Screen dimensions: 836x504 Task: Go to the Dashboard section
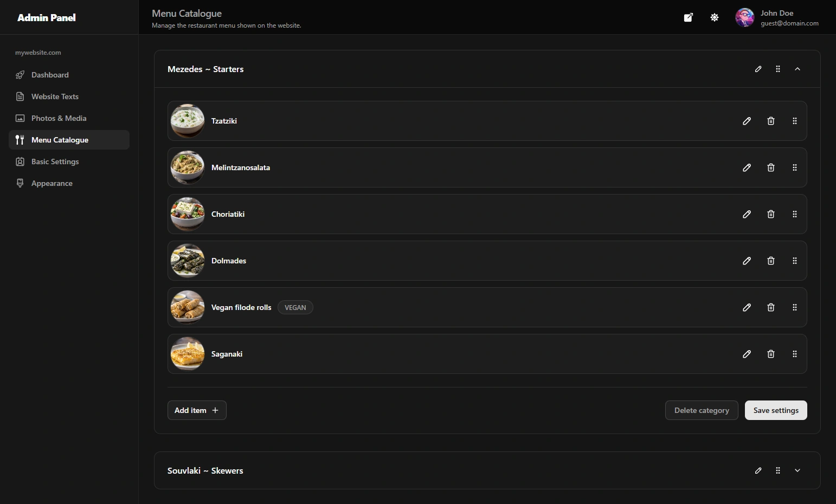[x=50, y=75]
